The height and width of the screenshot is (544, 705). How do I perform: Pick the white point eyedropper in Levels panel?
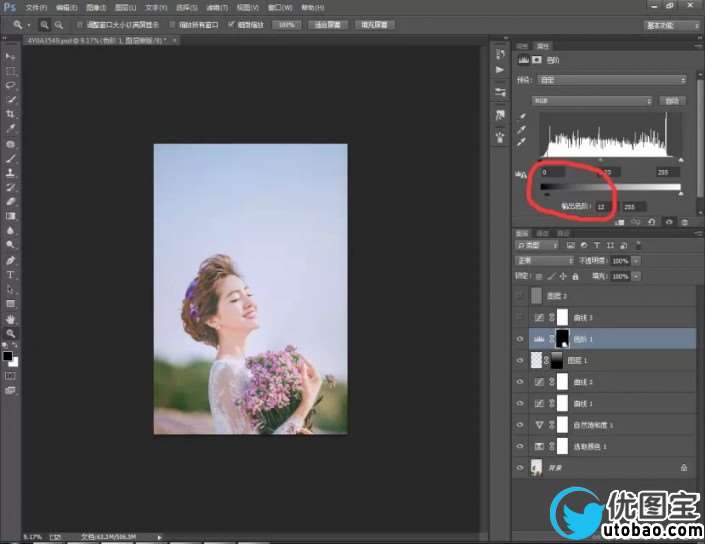pos(522,143)
